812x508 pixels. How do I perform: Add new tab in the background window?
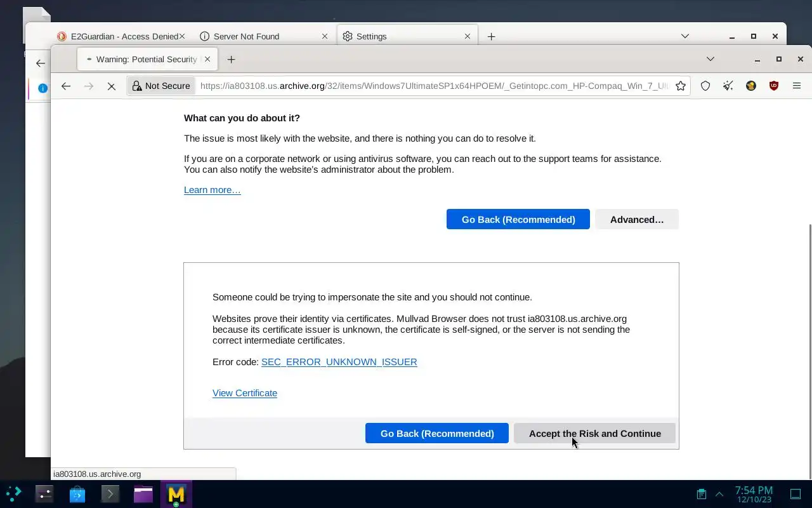click(x=491, y=36)
